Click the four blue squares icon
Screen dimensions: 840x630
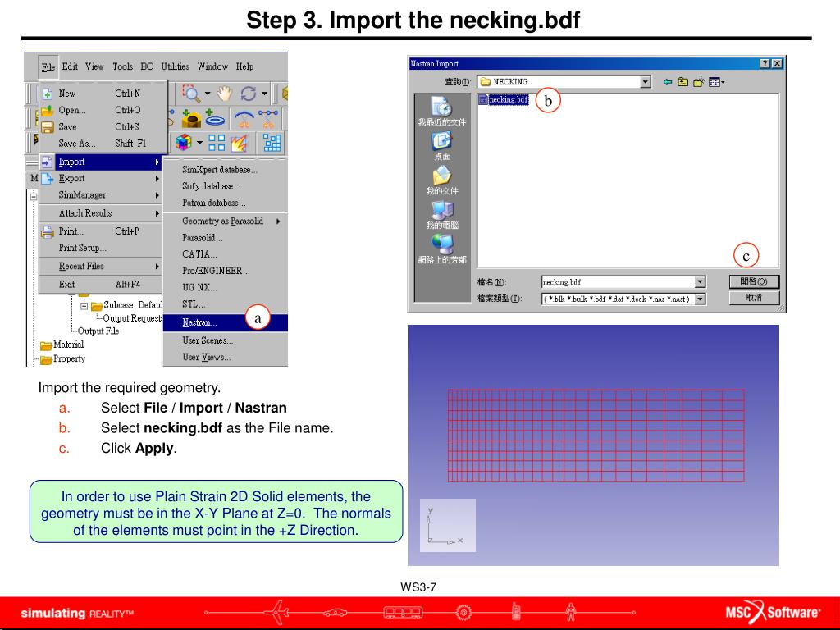point(217,143)
